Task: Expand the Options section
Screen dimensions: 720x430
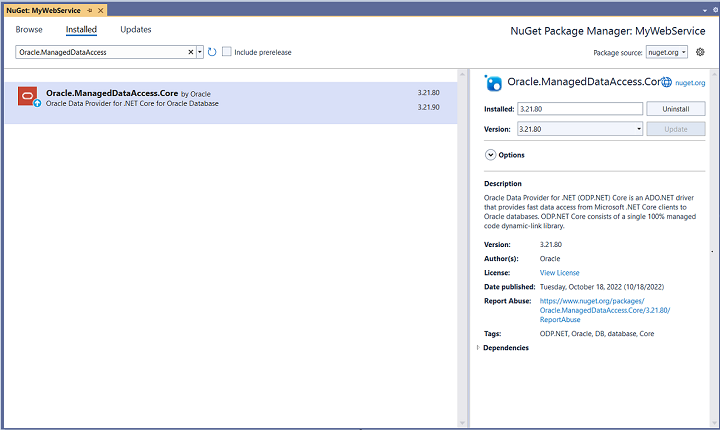Action: 490,155
